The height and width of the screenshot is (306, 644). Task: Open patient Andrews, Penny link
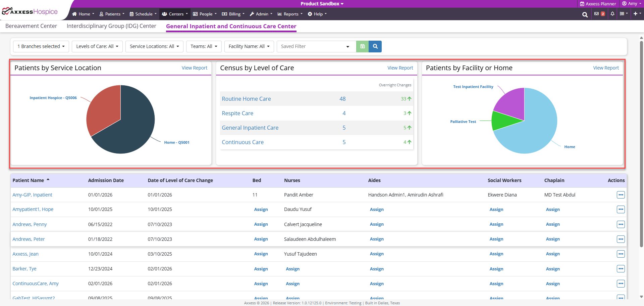[30, 224]
